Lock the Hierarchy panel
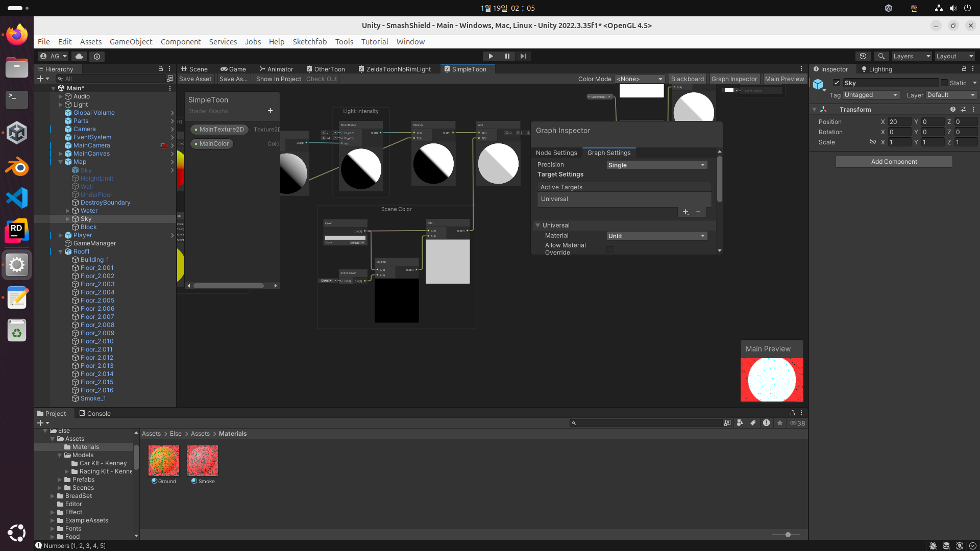 pyautogui.click(x=161, y=69)
